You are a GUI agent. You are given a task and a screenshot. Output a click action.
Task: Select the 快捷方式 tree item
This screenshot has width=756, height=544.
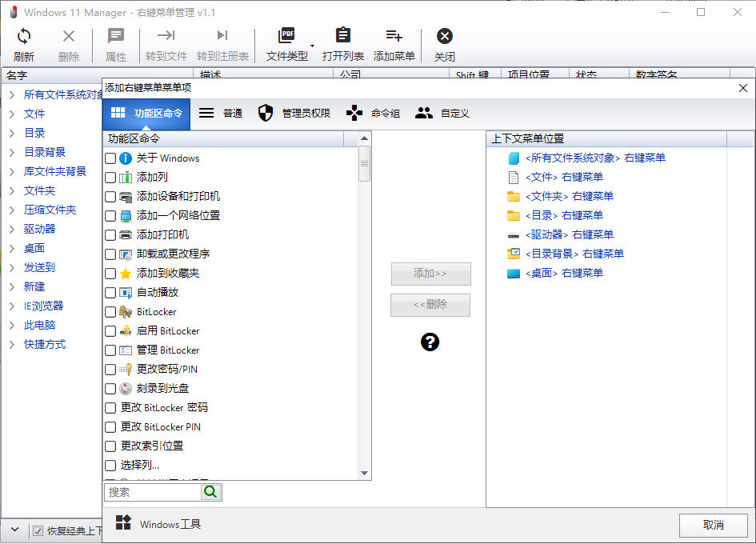pos(45,344)
